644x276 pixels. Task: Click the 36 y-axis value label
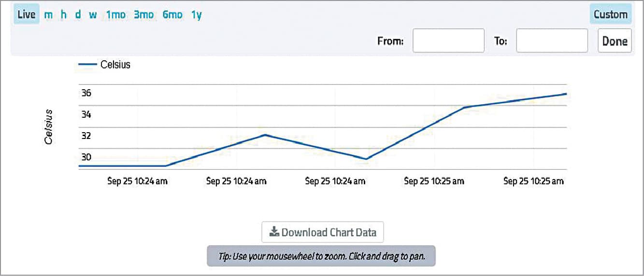[86, 93]
